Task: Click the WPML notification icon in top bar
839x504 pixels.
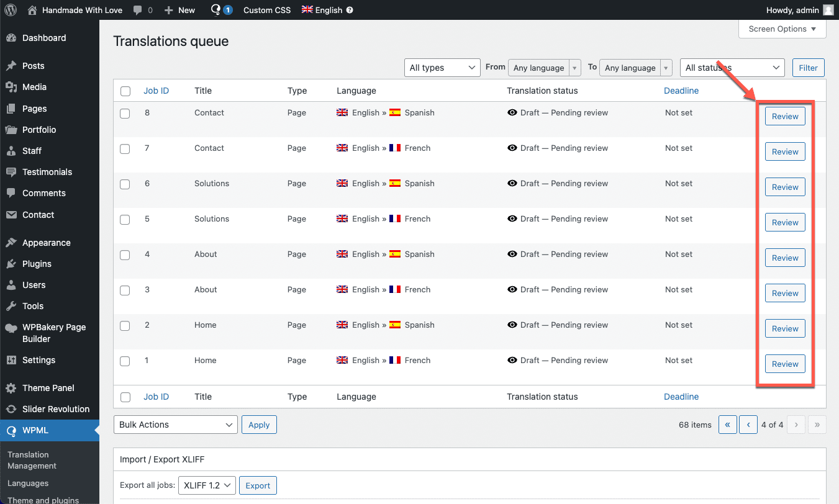Action: (x=216, y=10)
